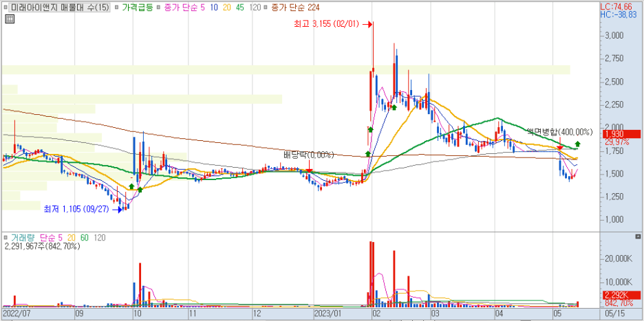Select the 미래아이앤지 매물대 수(15) legend label
This screenshot has height=321, width=644.
click(60, 8)
